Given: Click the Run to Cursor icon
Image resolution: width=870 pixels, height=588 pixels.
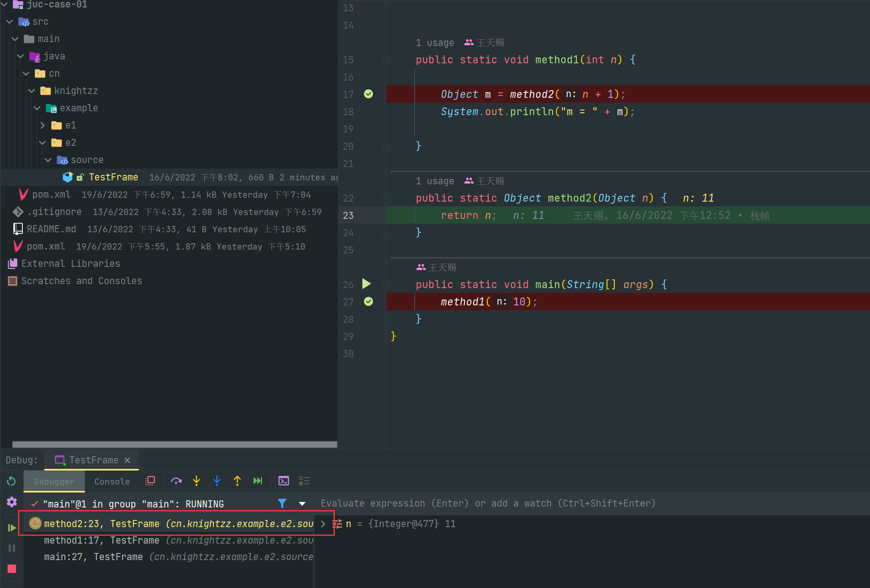Looking at the screenshot, I should coord(258,481).
